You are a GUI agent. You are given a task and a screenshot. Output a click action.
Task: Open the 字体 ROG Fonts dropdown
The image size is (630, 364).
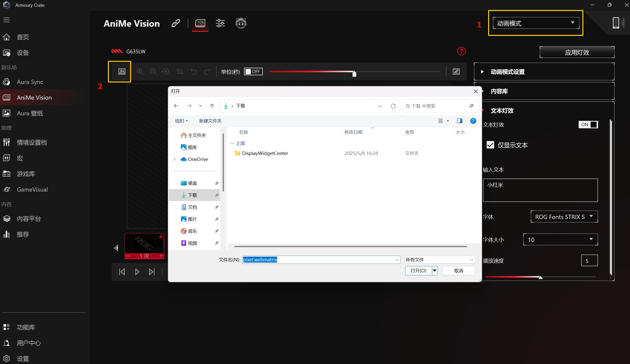pos(564,217)
